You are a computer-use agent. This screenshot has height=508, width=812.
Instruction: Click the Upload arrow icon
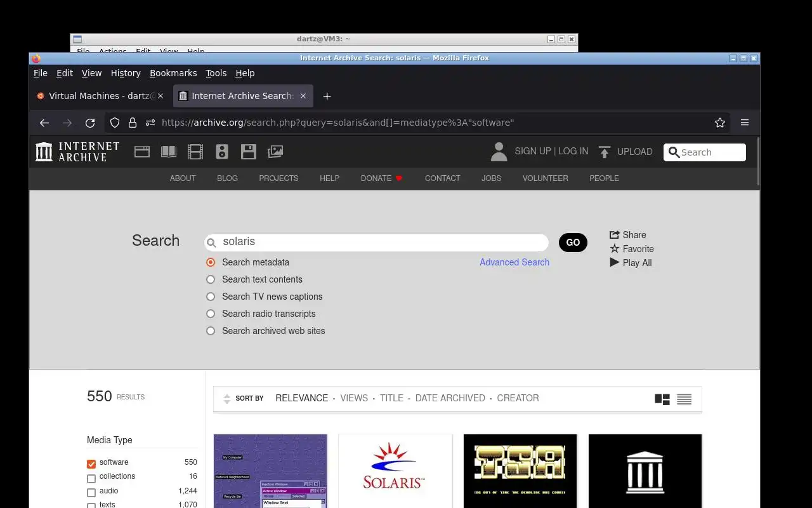(605, 152)
